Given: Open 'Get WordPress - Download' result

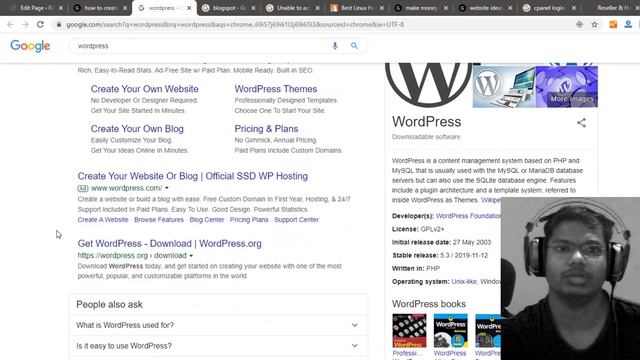Looking at the screenshot, I should (x=169, y=244).
